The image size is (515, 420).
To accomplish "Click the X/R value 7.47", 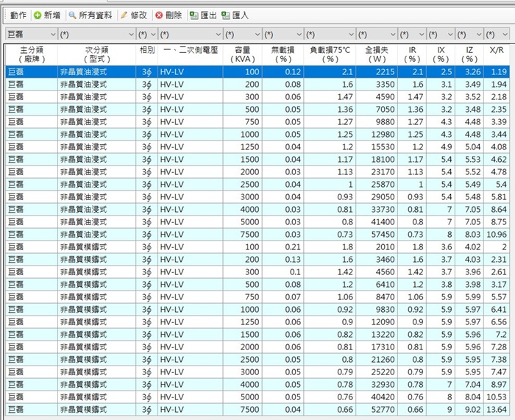I will tap(499, 371).
